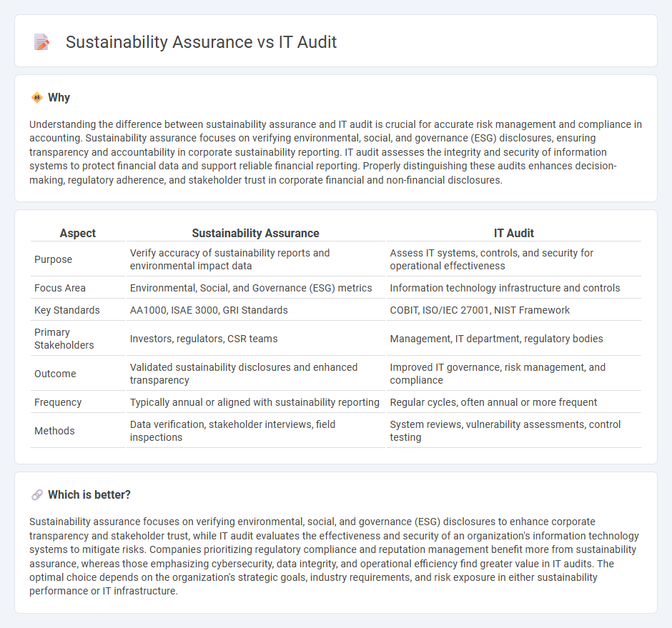The height and width of the screenshot is (628, 672).
Task: Click cell 'Management, IT department, regulatory bodies'
Action: [513, 339]
